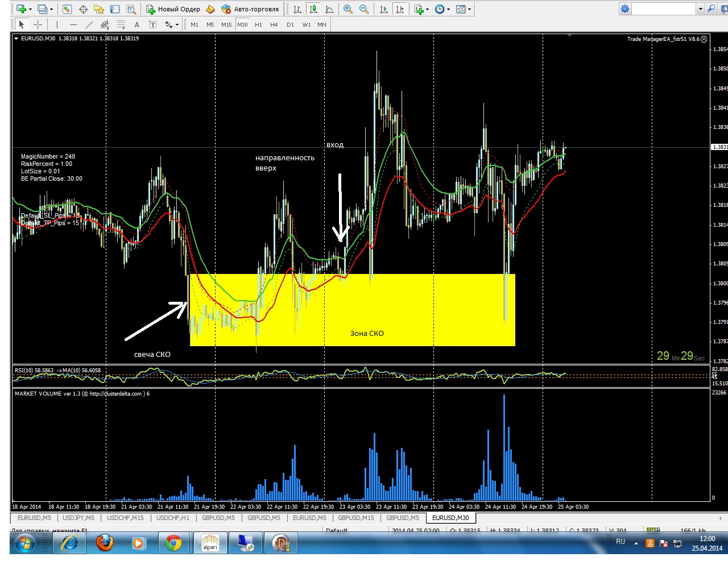728x582 pixels.
Task: Click the search magnifier icon
Action: pyautogui.click(x=711, y=9)
